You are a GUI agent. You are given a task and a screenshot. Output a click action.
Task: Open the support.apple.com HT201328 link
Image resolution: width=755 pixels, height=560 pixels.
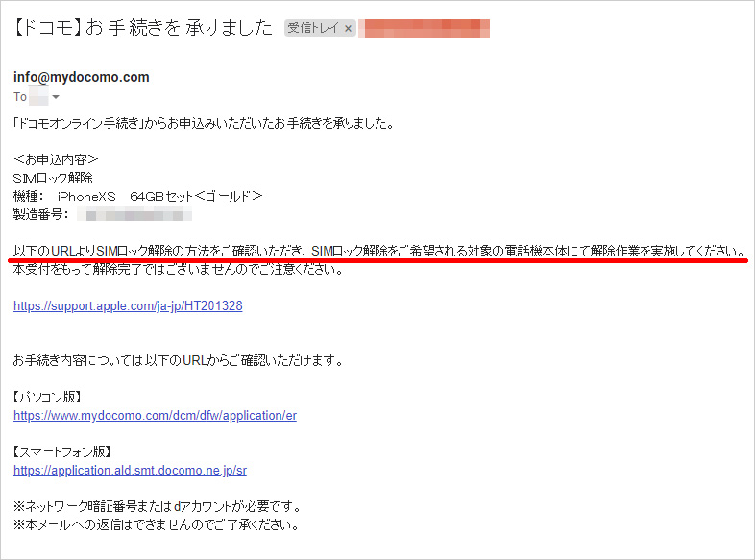coord(128,306)
